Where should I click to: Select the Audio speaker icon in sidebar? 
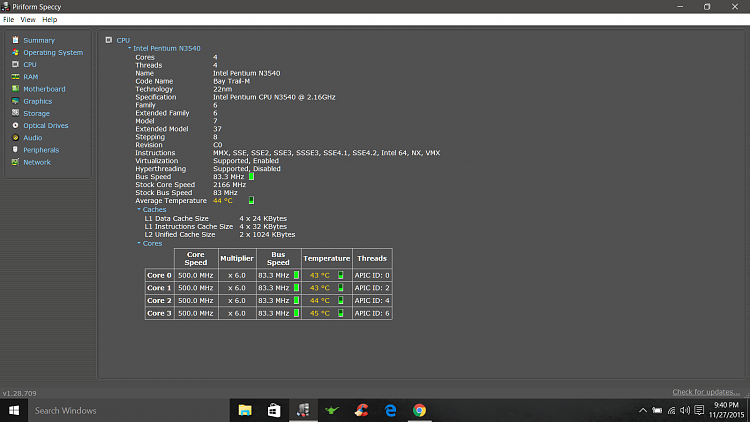15,137
